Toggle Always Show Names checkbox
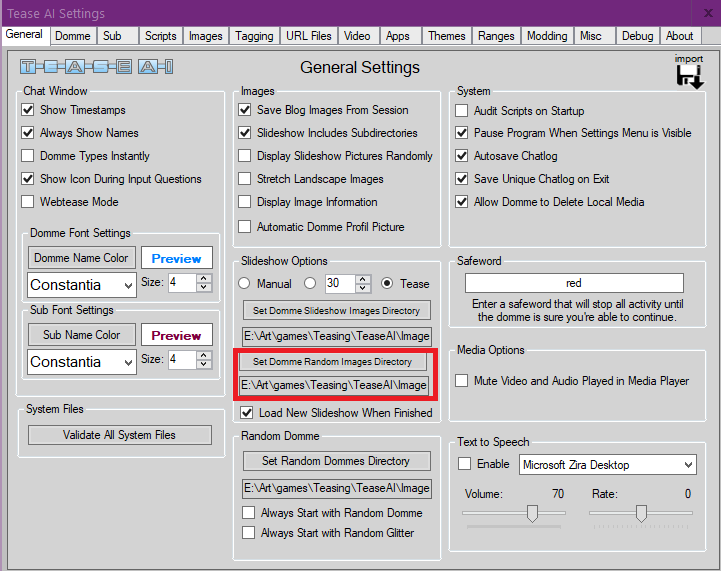This screenshot has width=721, height=571. point(28,132)
